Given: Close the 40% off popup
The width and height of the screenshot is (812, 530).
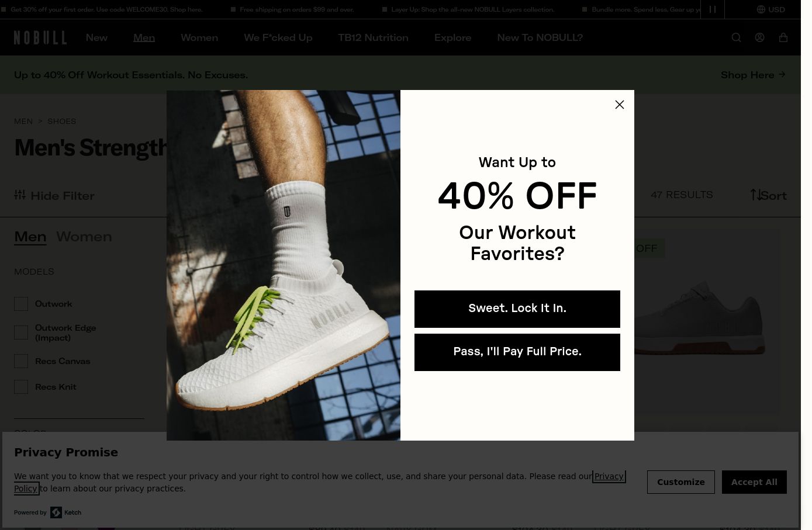Looking at the screenshot, I should [x=620, y=105].
